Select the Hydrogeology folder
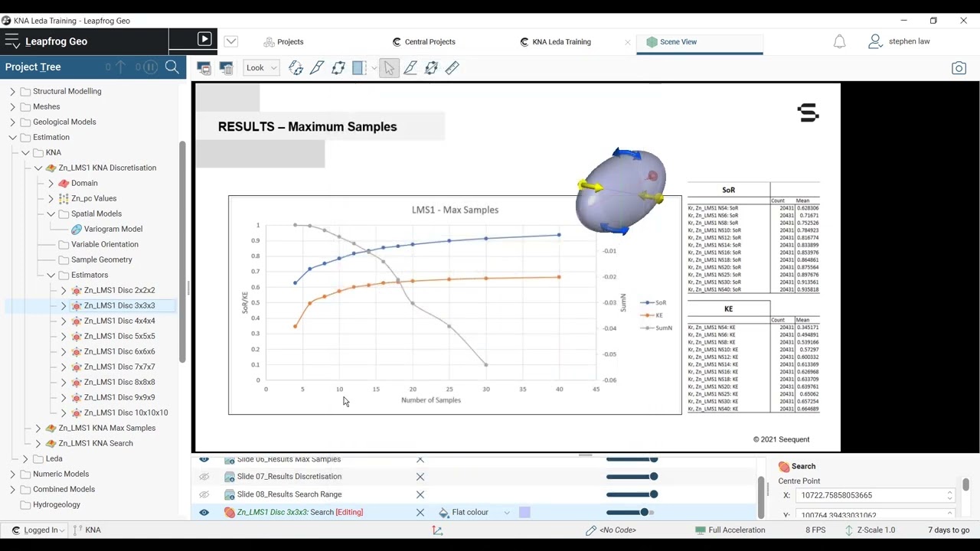Screen dimensions: 980x551 [57, 504]
